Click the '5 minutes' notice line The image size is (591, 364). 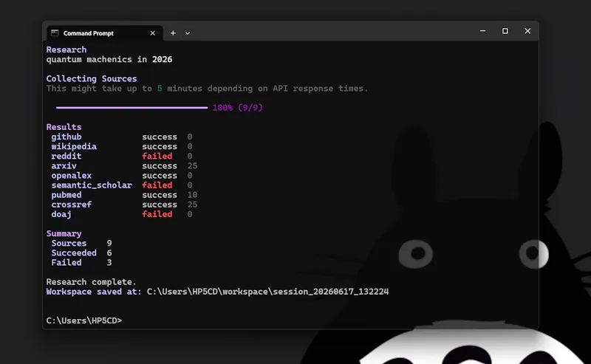(207, 89)
